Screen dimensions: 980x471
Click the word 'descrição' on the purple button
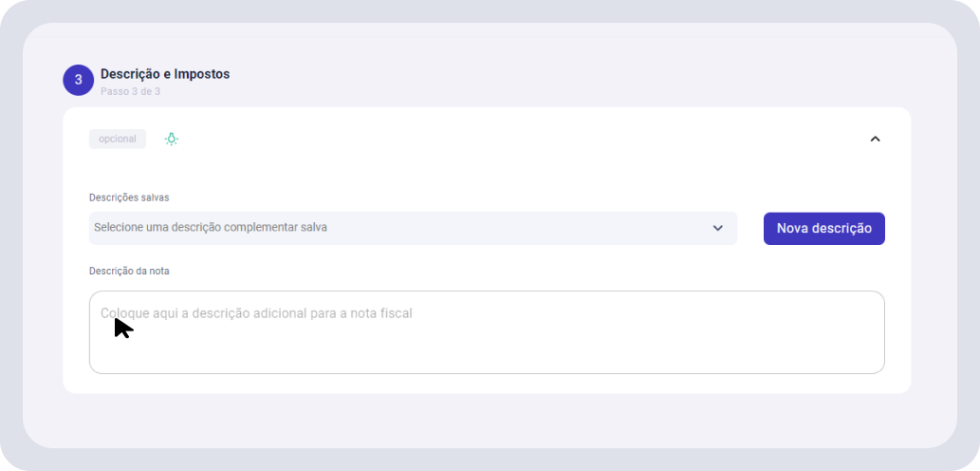pos(841,228)
